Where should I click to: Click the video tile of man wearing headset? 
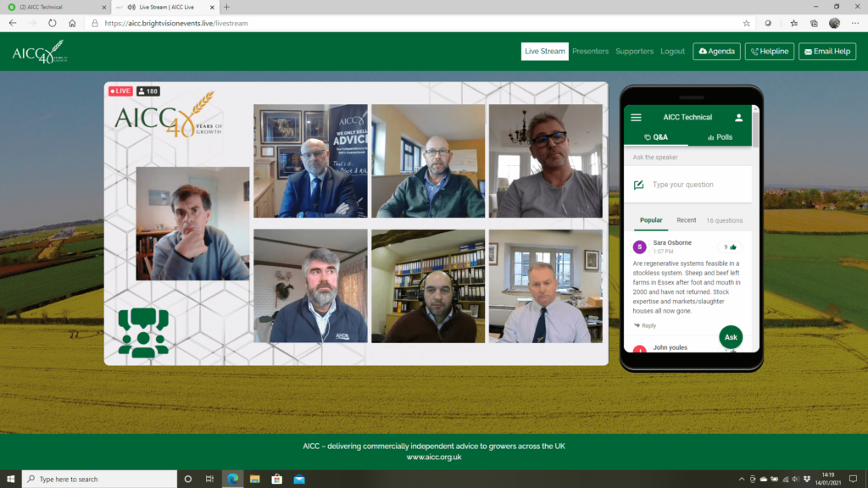(428, 286)
